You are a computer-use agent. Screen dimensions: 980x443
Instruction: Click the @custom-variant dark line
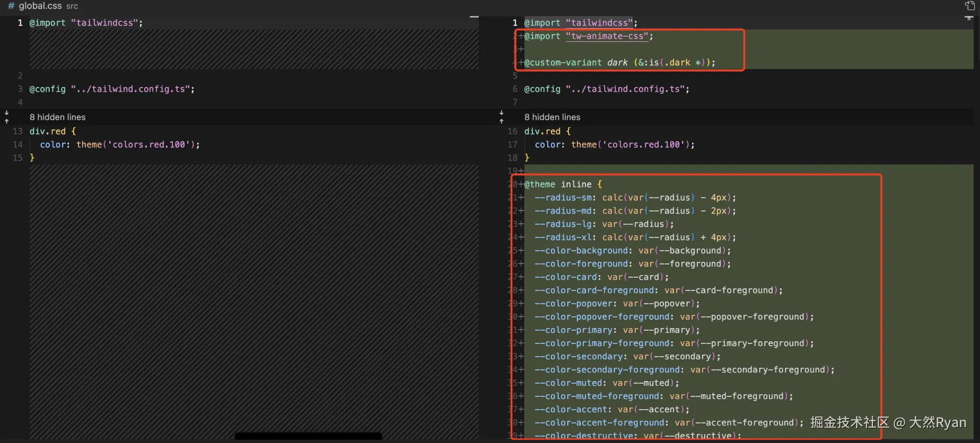pos(620,63)
